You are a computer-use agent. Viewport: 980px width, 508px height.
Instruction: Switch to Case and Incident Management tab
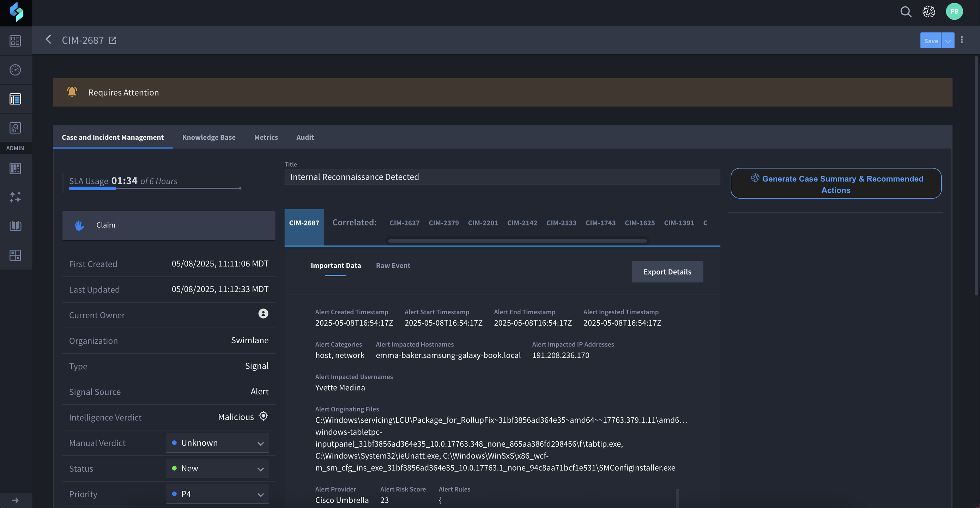113,137
